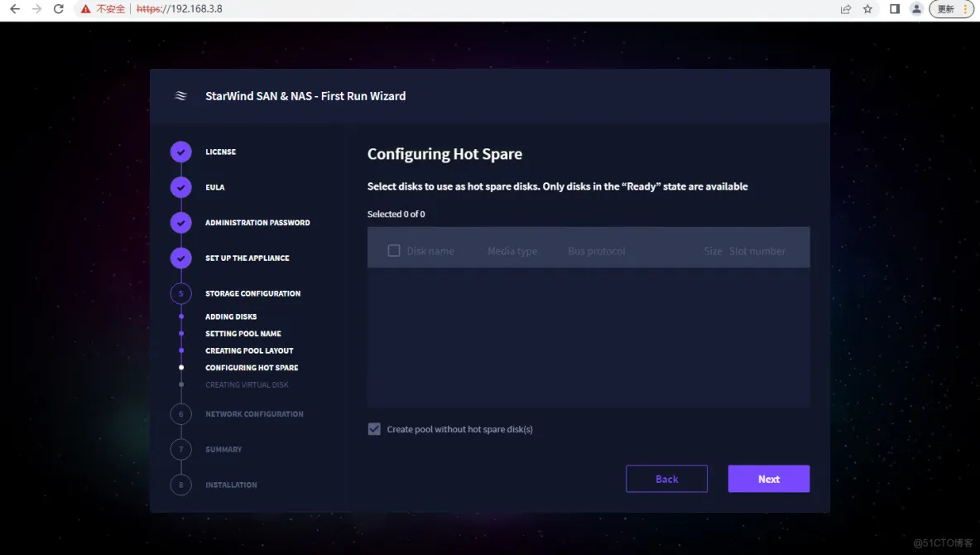Reload the current page

59,9
